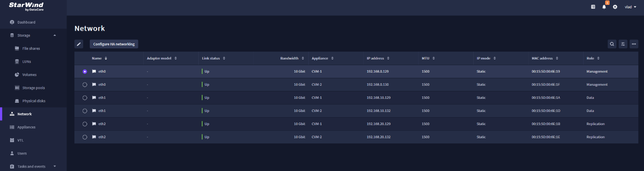Select radio button for eth1 192.168.10.129

click(x=84, y=98)
